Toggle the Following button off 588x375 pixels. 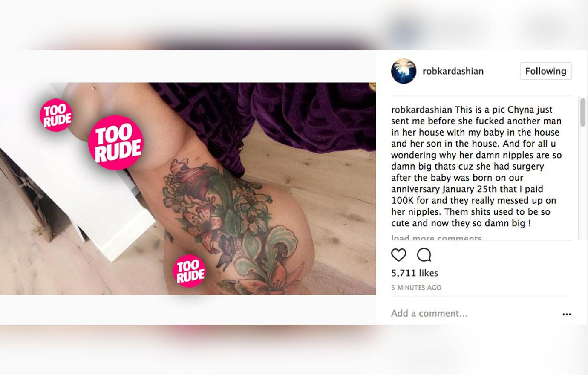[546, 71]
